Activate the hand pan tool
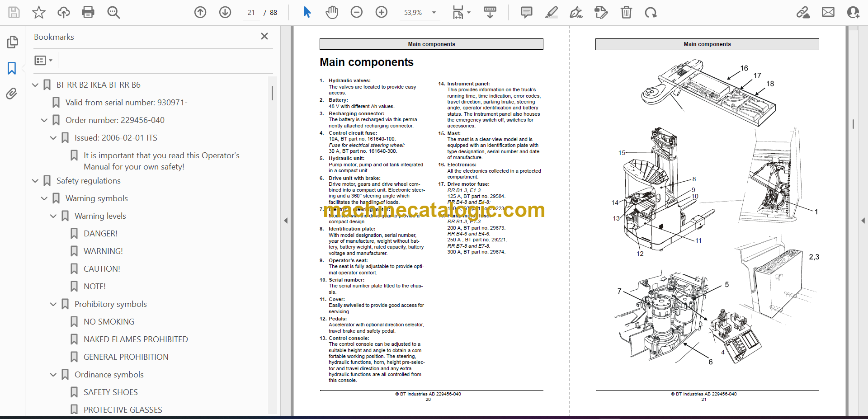Viewport: 868px width, 419px height. [332, 12]
